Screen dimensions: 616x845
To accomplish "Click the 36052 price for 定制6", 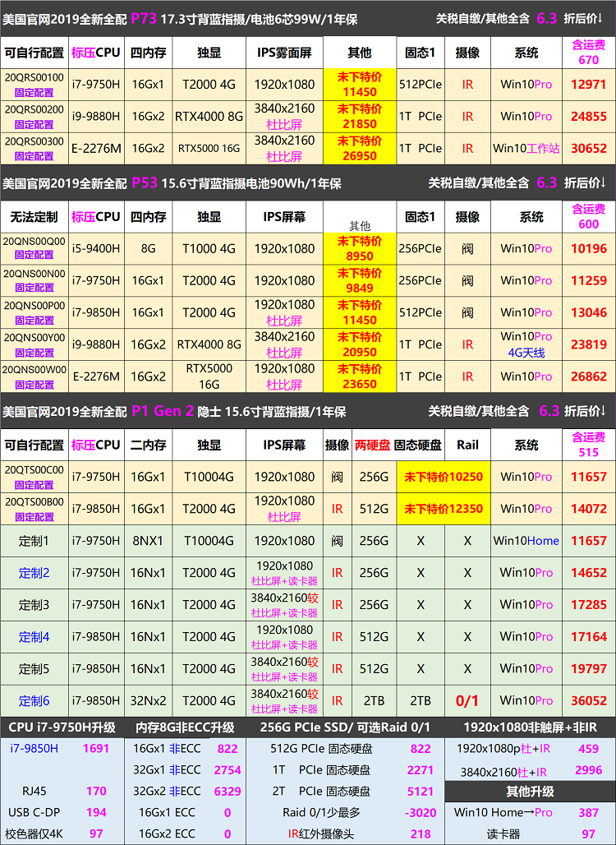I will [588, 700].
